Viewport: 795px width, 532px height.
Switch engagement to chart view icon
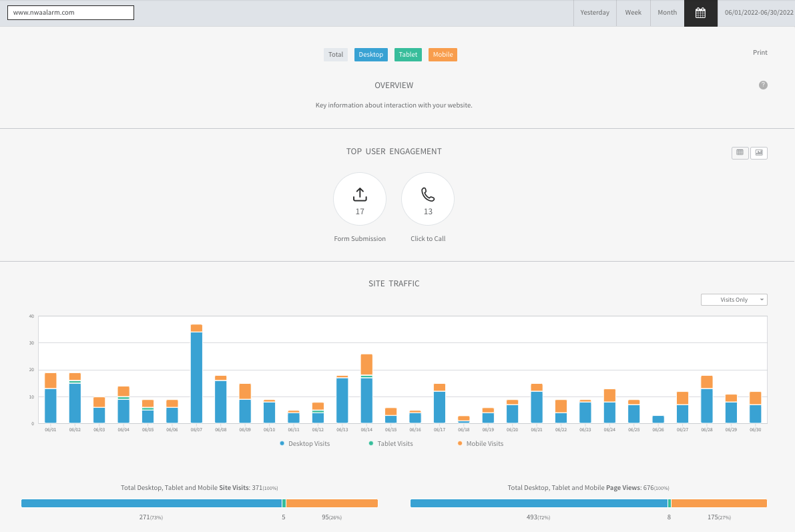coord(759,153)
